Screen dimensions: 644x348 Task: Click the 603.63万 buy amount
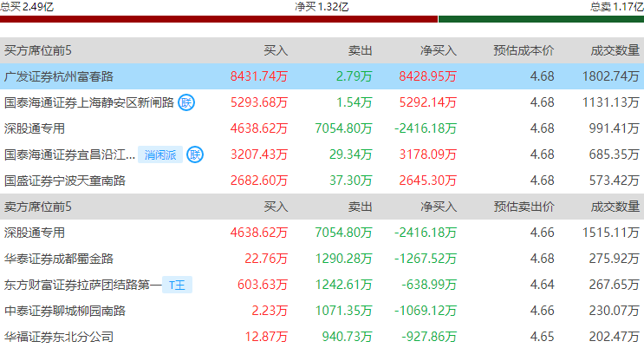click(263, 285)
